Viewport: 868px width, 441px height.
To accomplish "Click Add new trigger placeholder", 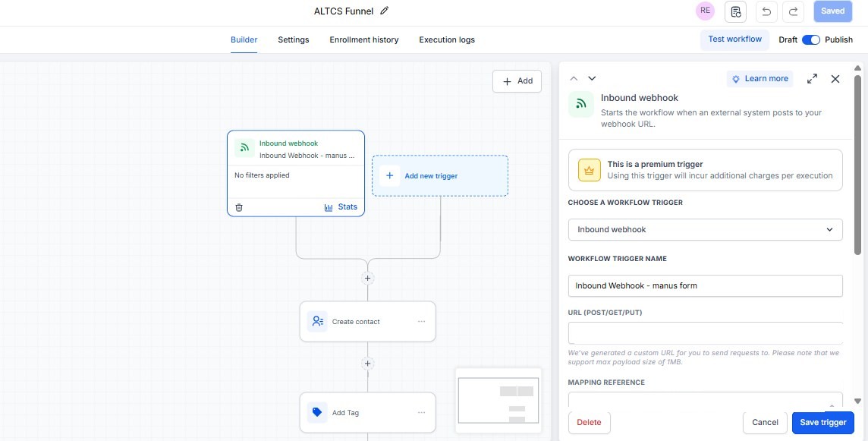I will point(440,175).
